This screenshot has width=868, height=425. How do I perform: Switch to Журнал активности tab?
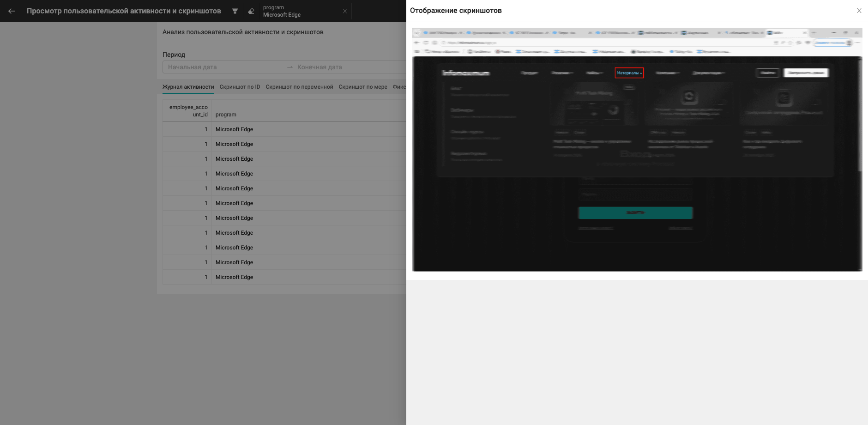[188, 87]
